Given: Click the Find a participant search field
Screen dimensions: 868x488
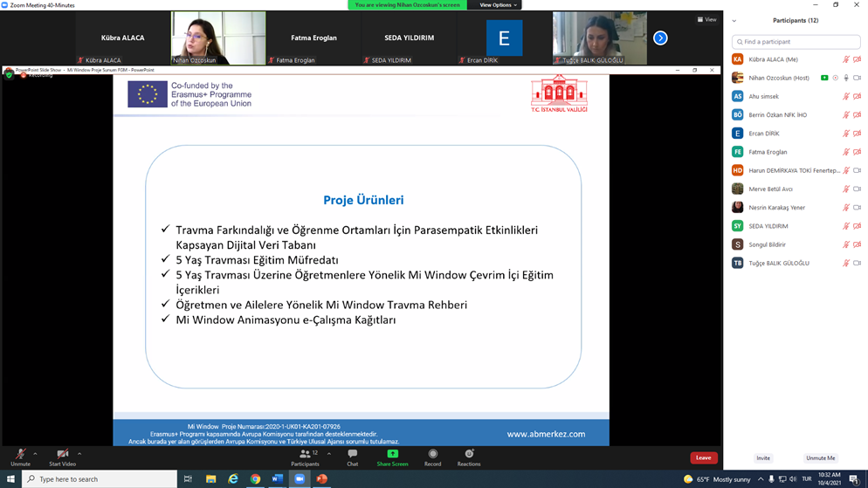Looking at the screenshot, I should pyautogui.click(x=796, y=41).
